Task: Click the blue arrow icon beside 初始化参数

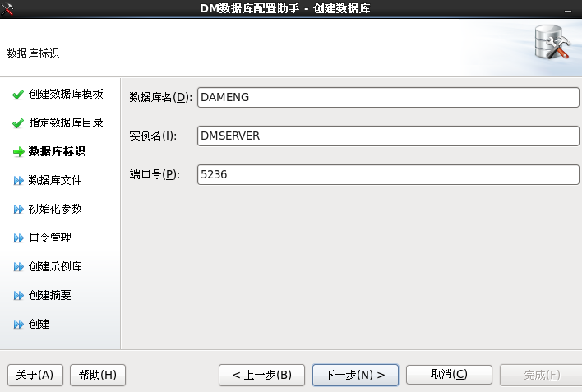Action: pos(19,210)
